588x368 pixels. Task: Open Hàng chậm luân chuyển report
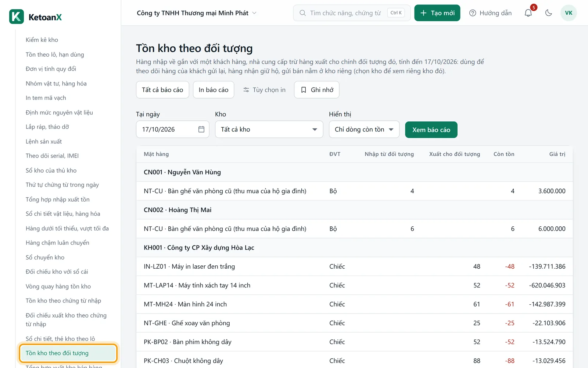coord(57,243)
